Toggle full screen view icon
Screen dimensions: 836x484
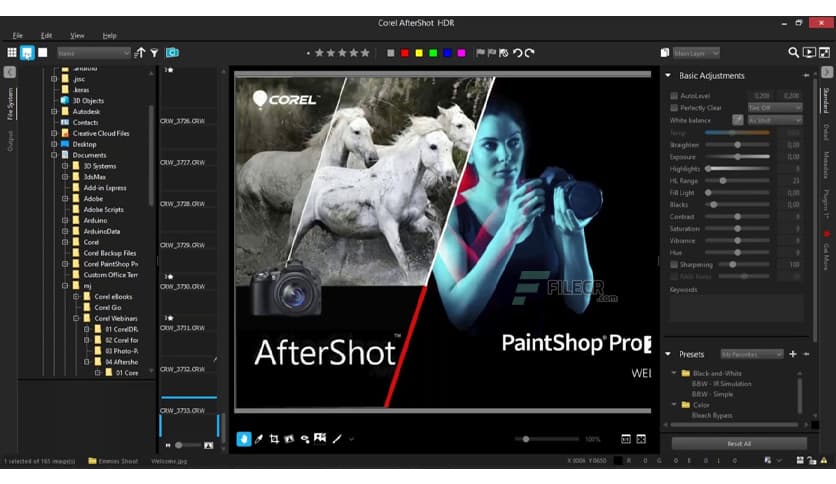coord(824,52)
